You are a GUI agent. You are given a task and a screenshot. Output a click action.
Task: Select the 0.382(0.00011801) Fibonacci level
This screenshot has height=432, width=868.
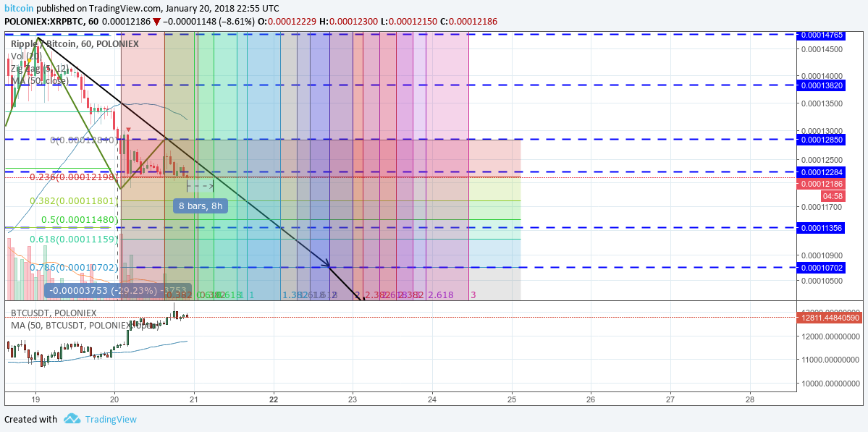[x=74, y=200]
